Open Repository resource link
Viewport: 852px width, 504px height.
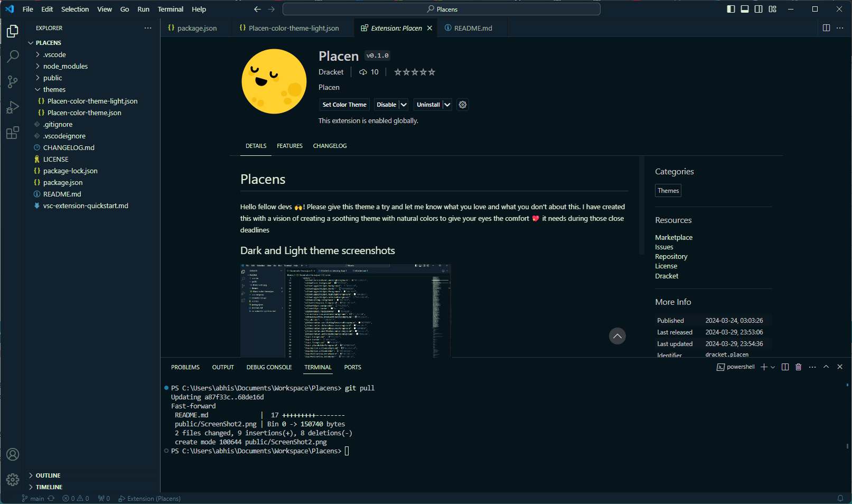click(671, 256)
